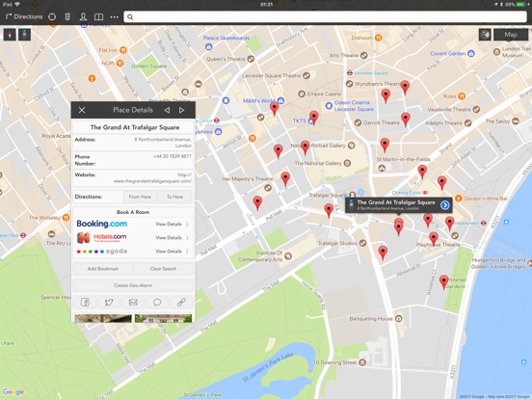Image resolution: width=532 pixels, height=399 pixels.
Task: Focus the search field in top bar
Action: [x=325, y=16]
